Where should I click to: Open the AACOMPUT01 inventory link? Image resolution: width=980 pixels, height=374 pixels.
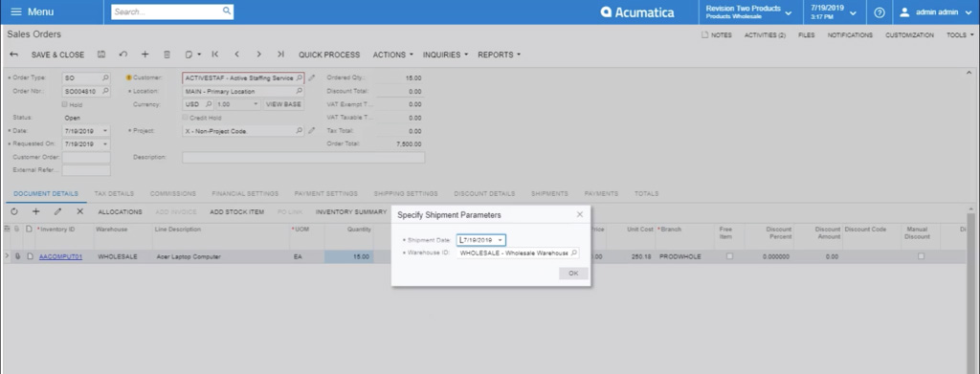(60, 256)
